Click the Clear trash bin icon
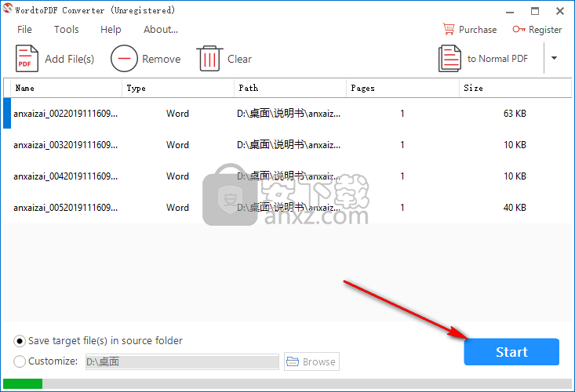The height and width of the screenshot is (392, 575). coord(209,58)
